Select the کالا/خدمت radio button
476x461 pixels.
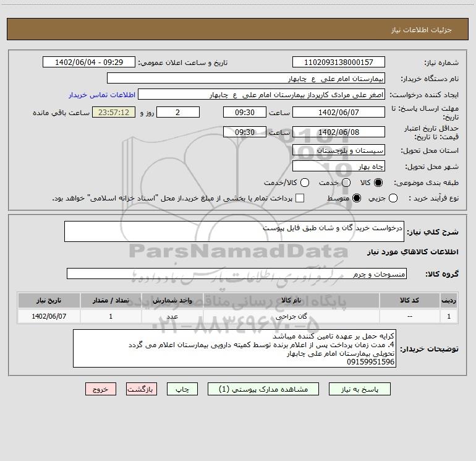pyautogui.click(x=305, y=183)
